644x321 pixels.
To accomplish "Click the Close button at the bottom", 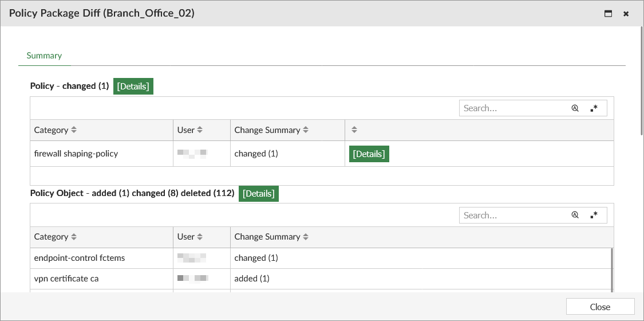I will (x=600, y=307).
